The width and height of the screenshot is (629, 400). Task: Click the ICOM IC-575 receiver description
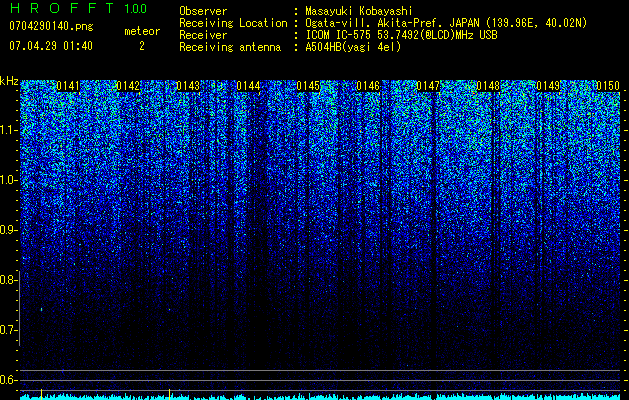pos(401,35)
